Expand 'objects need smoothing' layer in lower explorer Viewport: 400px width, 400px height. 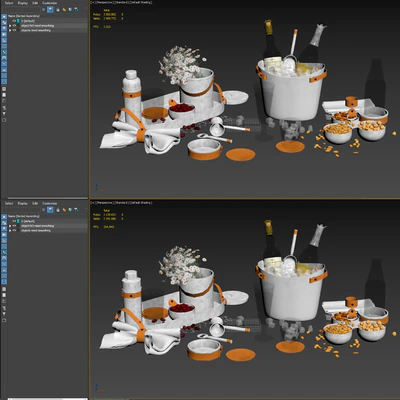[10, 231]
